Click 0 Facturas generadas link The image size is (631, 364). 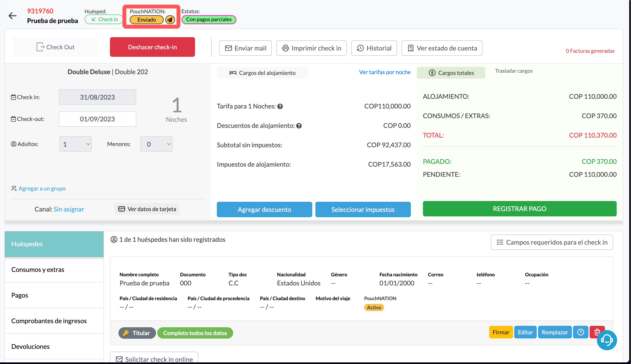(x=590, y=51)
